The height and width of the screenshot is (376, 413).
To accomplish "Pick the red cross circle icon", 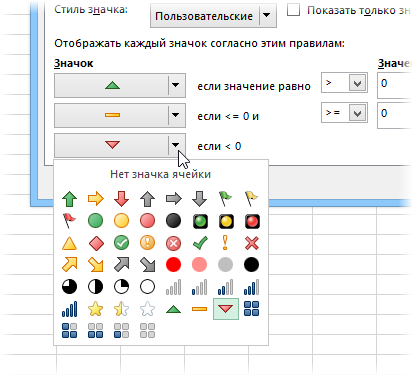I will tap(173, 243).
